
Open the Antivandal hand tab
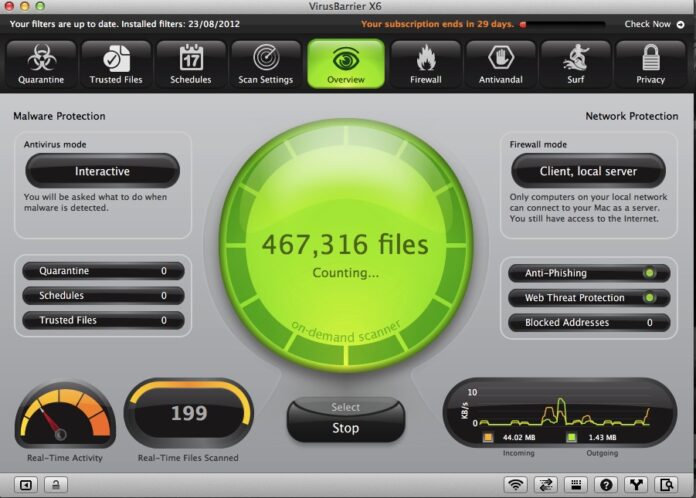click(499, 64)
